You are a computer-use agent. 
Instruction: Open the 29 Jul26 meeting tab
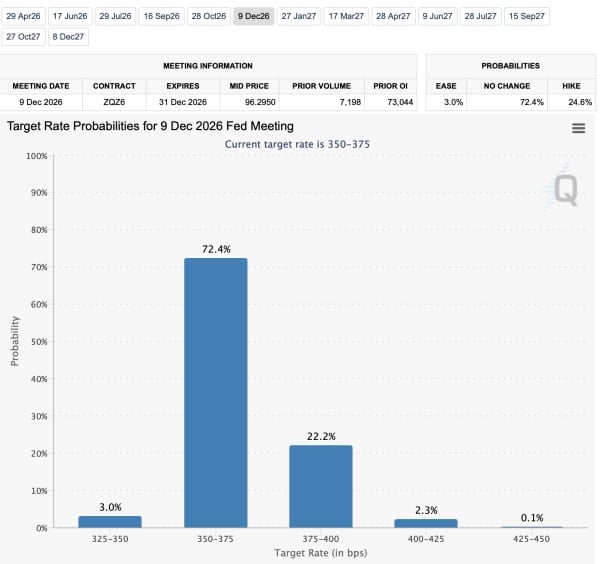(x=116, y=16)
